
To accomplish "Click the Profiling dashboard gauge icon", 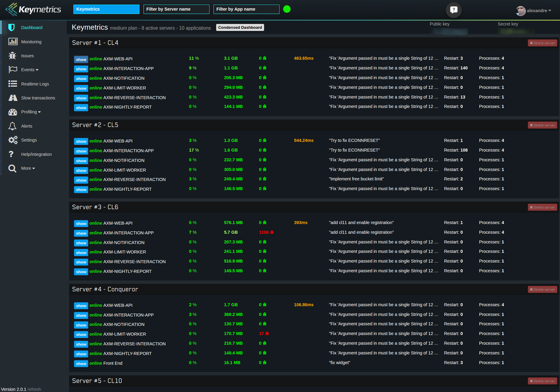I will pos(13,112).
